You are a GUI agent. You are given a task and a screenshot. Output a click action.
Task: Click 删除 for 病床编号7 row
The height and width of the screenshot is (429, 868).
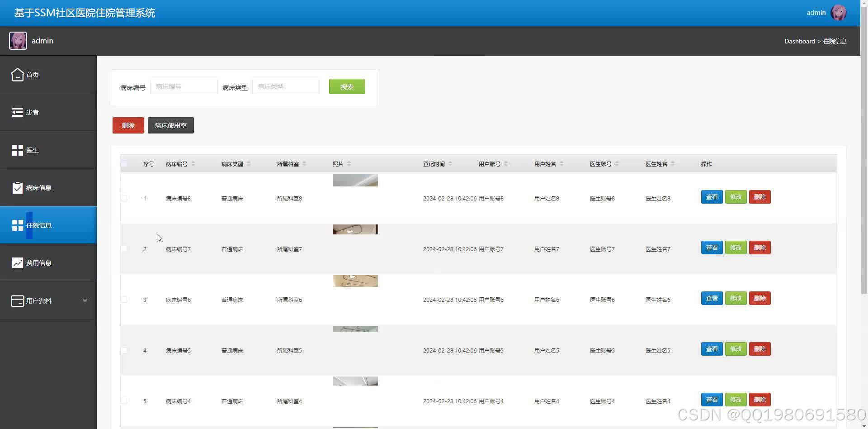pyautogui.click(x=759, y=248)
